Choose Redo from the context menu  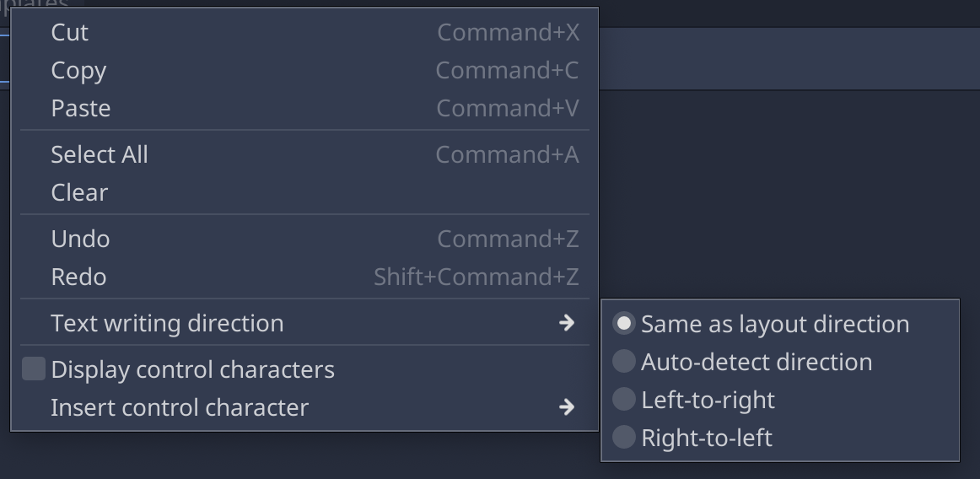coord(305,277)
